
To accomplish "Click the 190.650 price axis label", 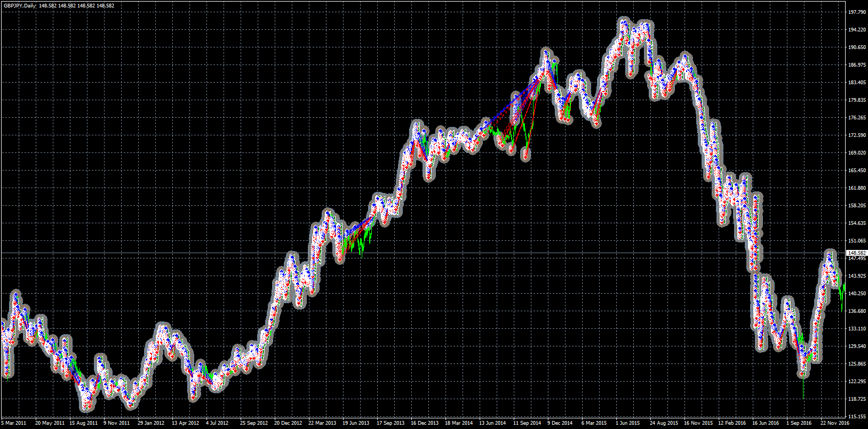I will point(857,47).
